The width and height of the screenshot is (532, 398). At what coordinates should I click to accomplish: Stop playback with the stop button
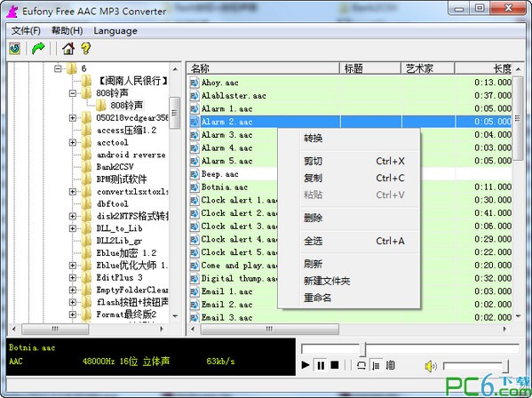coord(335,365)
